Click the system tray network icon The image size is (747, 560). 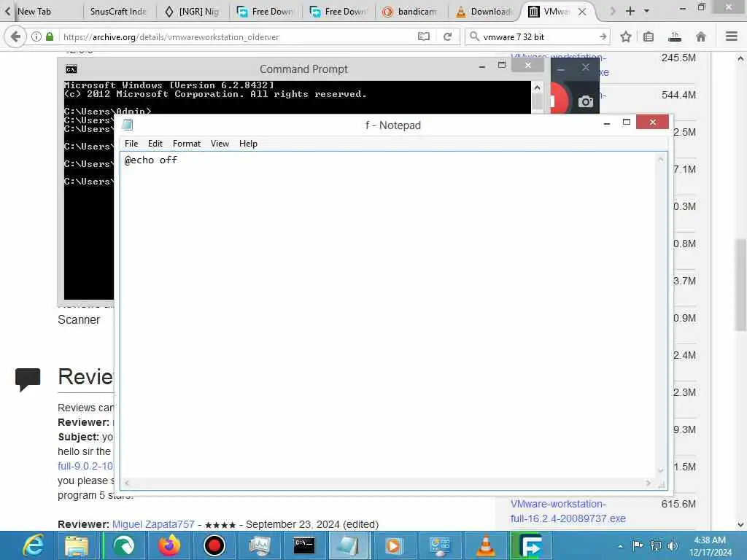656,545
